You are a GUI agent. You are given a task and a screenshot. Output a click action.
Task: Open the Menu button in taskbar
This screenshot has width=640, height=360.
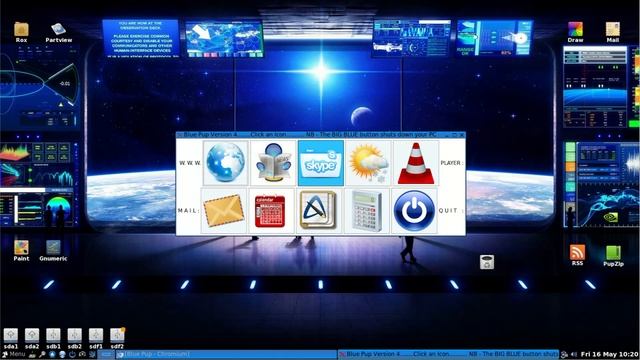pos(14,354)
